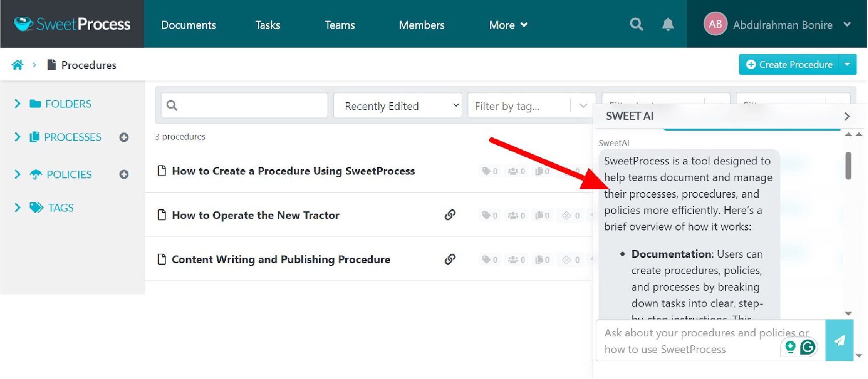Click the document icon beside New Tractor procedure
This screenshot has height=379, width=868.
[162, 215]
